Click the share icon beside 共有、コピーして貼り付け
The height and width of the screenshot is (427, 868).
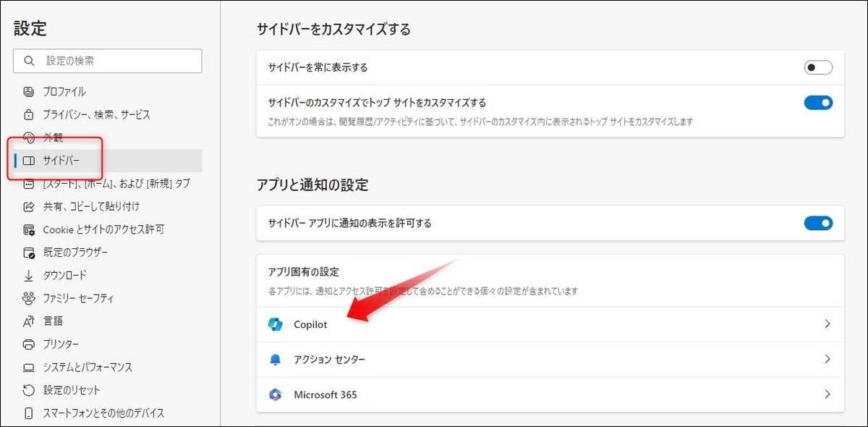29,206
